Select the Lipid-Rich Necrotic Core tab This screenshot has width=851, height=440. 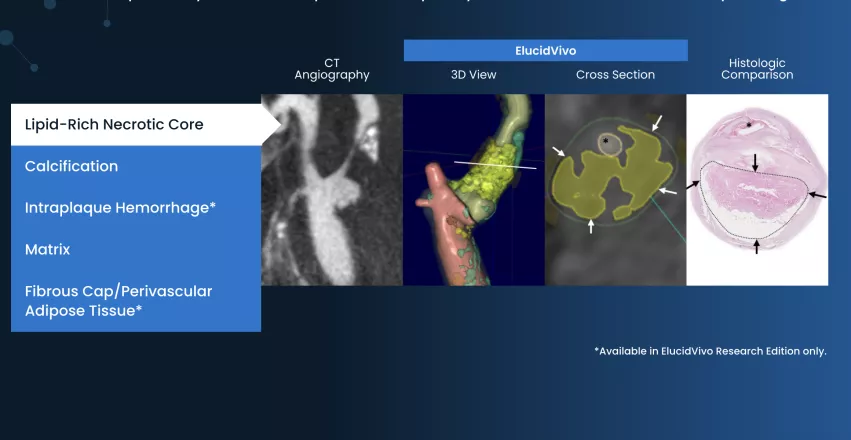coord(135,124)
